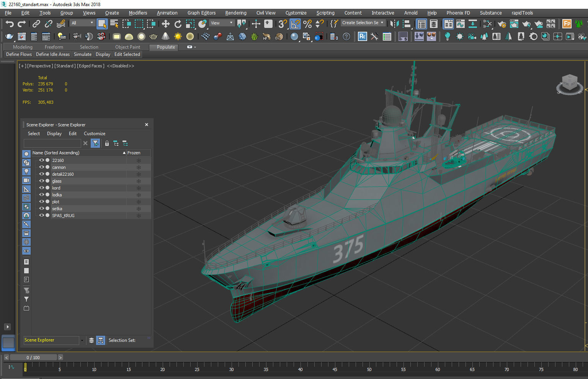Toggle visibility of lodka object
Viewport: 588px width, 379px height.
(42, 195)
